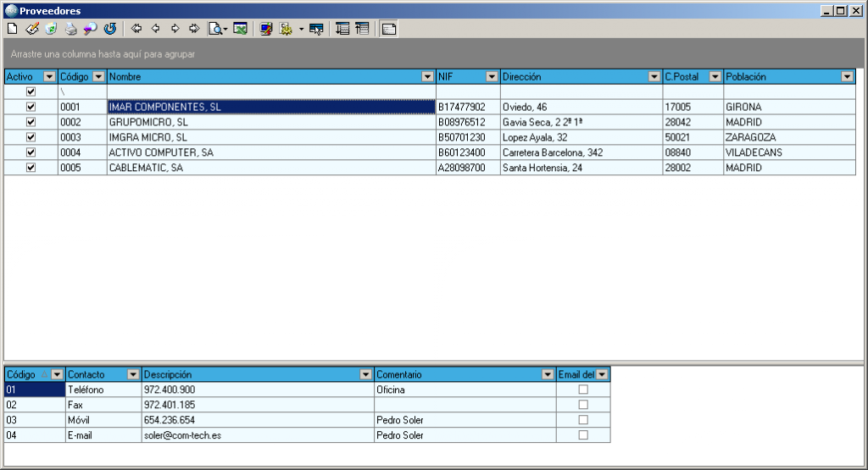Click the refresh arrow toolbar icon
Viewport: 868px width, 470px height.
[109, 29]
